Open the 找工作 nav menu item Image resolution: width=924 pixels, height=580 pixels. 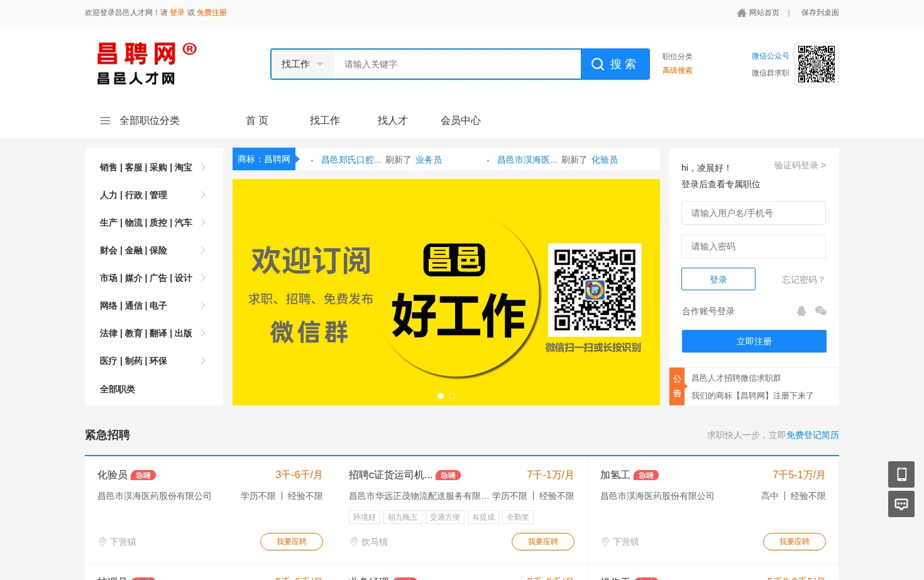tap(325, 121)
